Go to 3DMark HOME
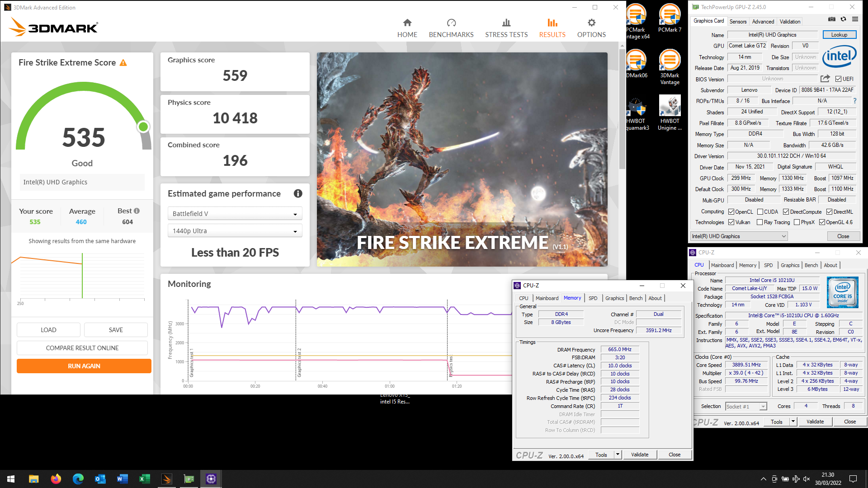The height and width of the screenshot is (488, 868). coord(407,28)
